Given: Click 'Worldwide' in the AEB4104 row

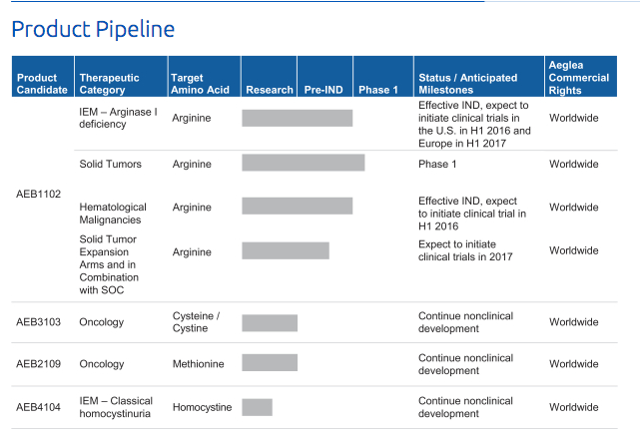Looking at the screenshot, I should coord(574,407).
